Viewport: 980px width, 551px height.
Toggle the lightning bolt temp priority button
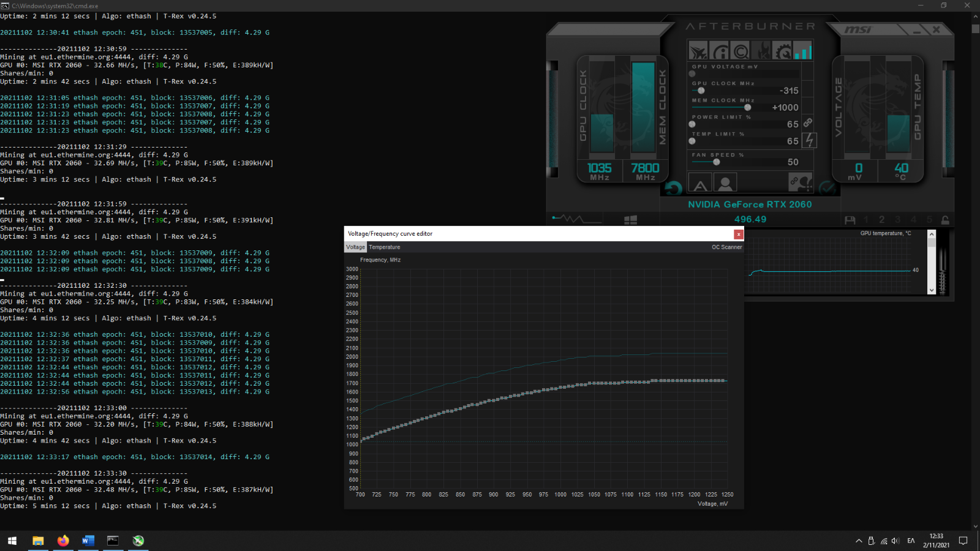(x=809, y=140)
